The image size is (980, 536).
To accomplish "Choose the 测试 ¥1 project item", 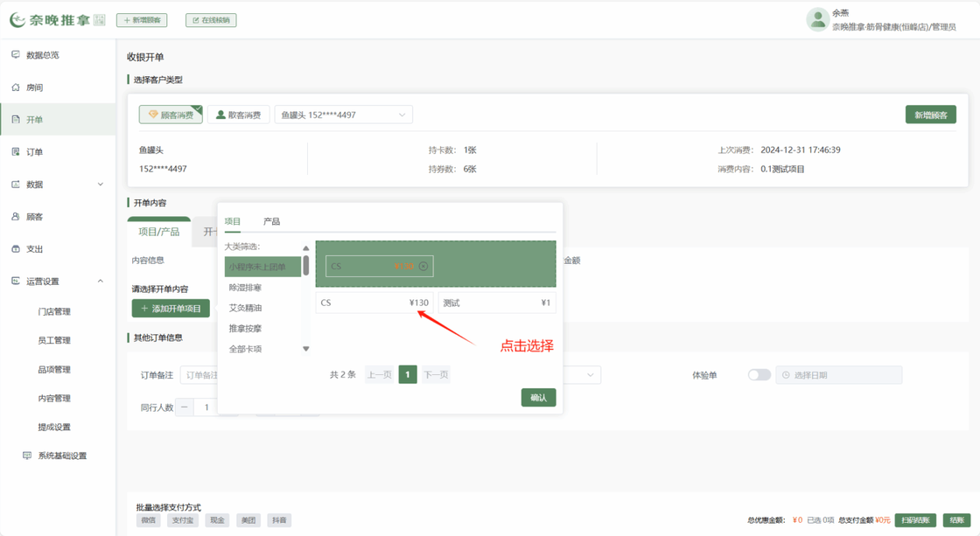I will coord(497,303).
